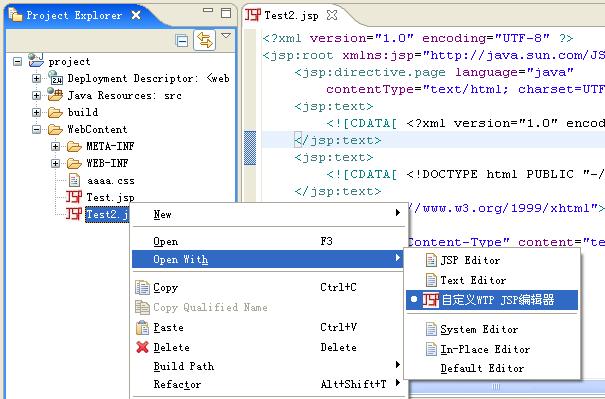Click the Deployment Descriptor icon
605x399 pixels.
[x=56, y=78]
